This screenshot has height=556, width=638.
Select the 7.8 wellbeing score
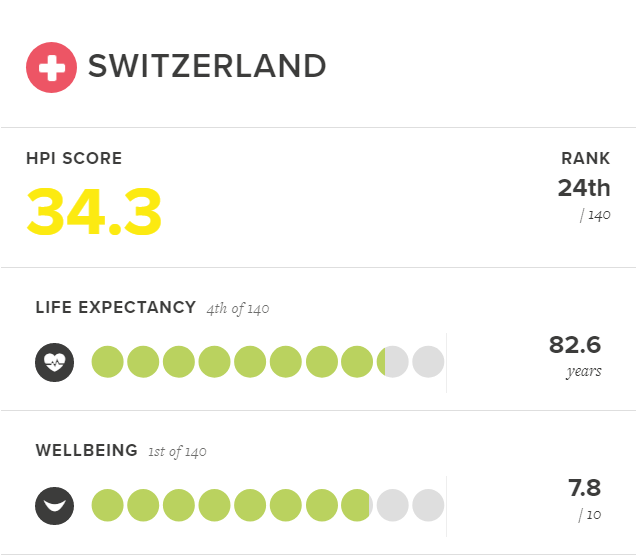585,488
